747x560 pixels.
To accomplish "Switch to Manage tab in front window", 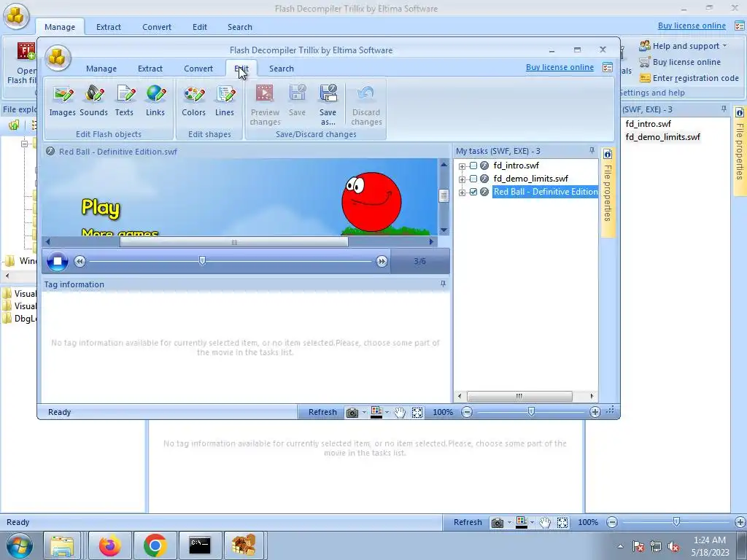I will pyautogui.click(x=101, y=69).
